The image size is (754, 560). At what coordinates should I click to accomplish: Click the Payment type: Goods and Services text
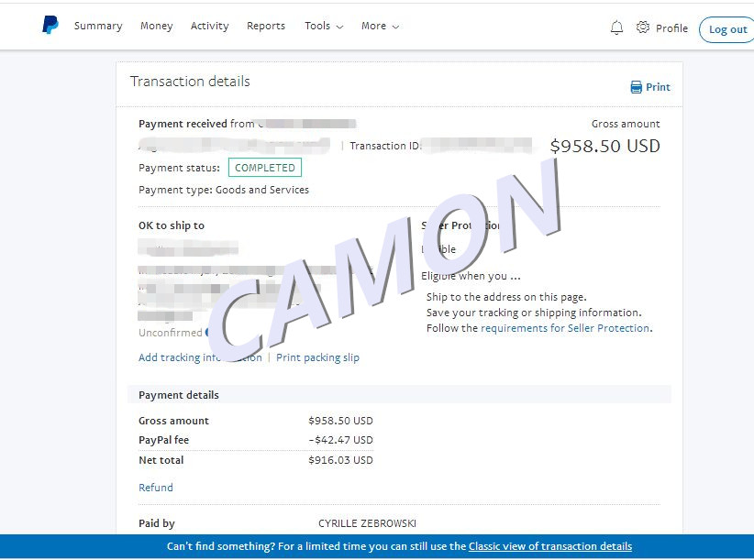coord(224,190)
